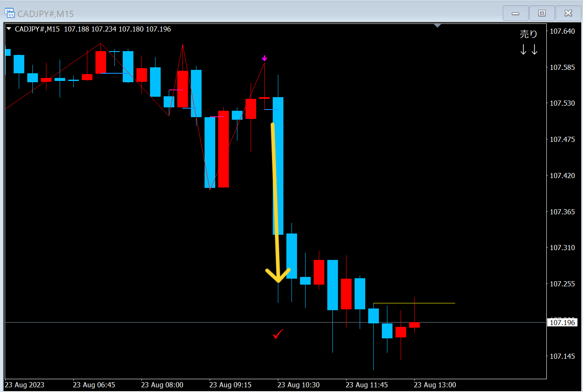Click the 23 Aug 10:30 time label
The width and height of the screenshot is (583, 392).
[x=298, y=385]
